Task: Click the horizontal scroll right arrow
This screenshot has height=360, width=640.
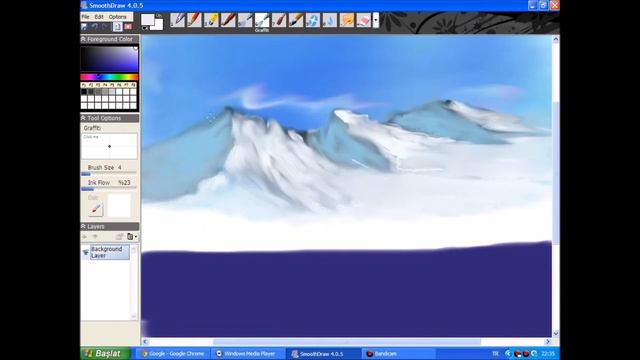Action: click(x=548, y=342)
